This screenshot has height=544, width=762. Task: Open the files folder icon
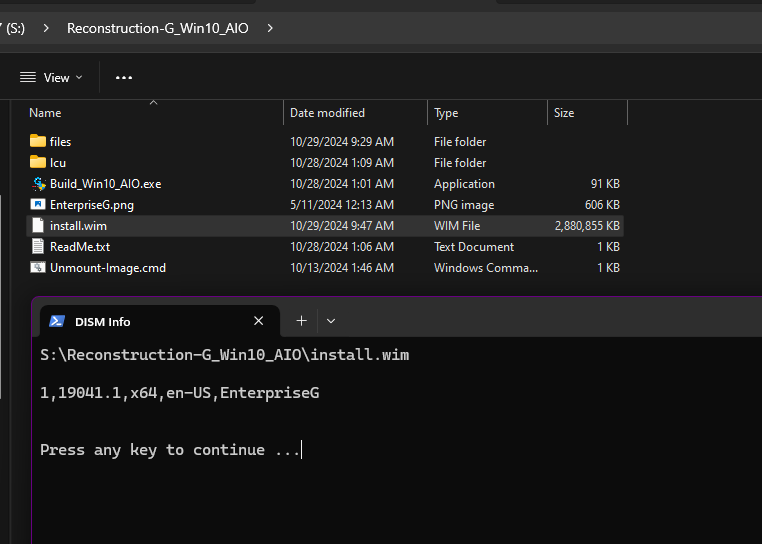tap(37, 141)
